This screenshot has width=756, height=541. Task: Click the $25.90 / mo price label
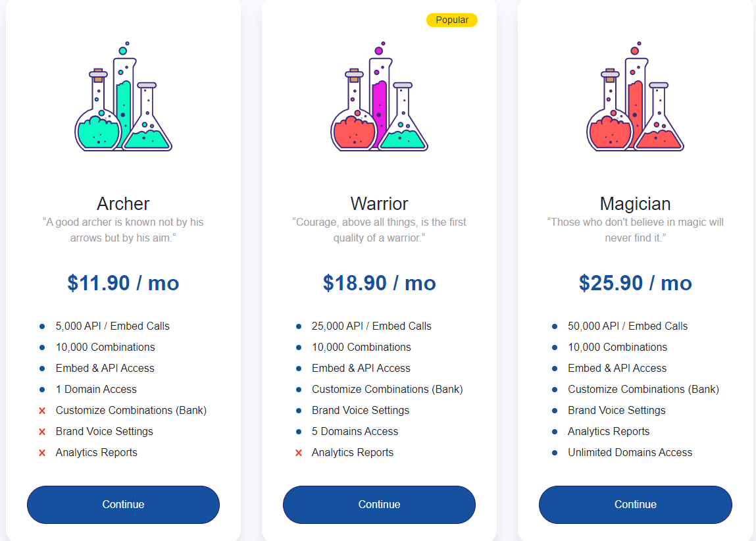pos(635,283)
